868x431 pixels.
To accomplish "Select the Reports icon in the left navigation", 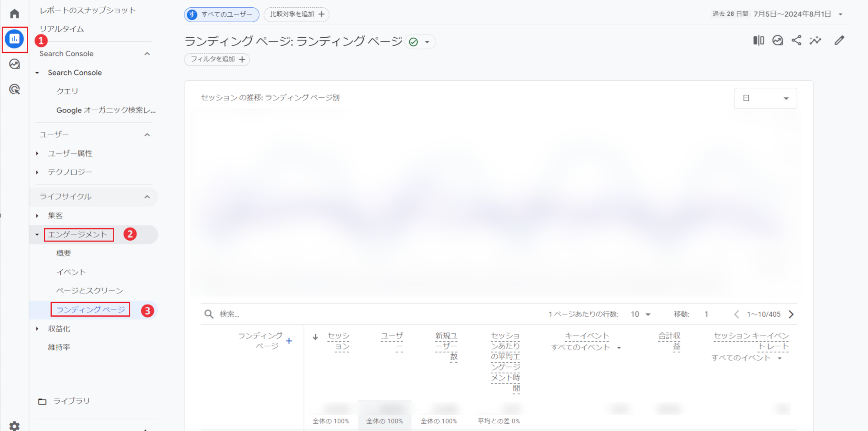I will (x=15, y=39).
